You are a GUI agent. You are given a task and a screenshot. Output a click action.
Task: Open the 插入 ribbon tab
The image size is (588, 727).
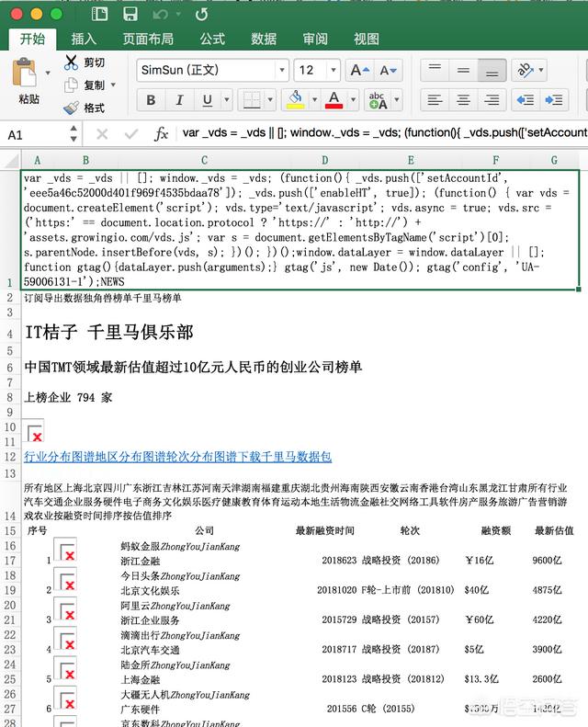click(x=84, y=39)
